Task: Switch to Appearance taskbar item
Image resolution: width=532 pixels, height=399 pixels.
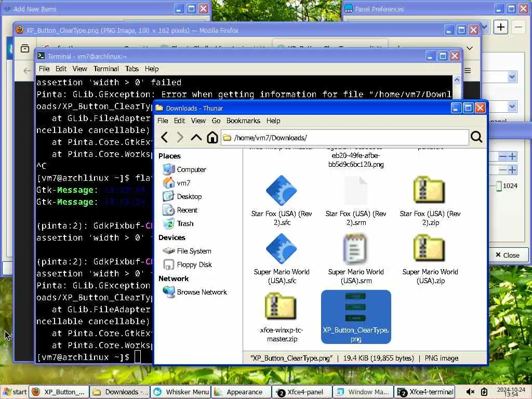Action: [x=241, y=392]
